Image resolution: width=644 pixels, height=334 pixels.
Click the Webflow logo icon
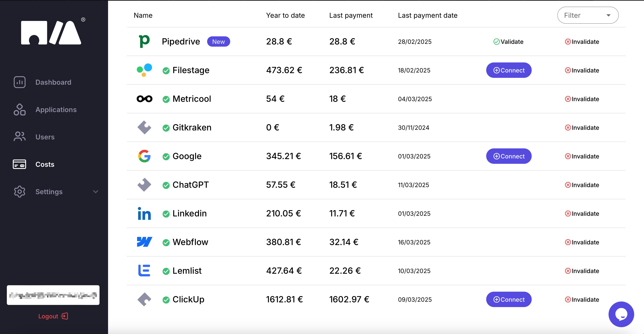(x=144, y=242)
